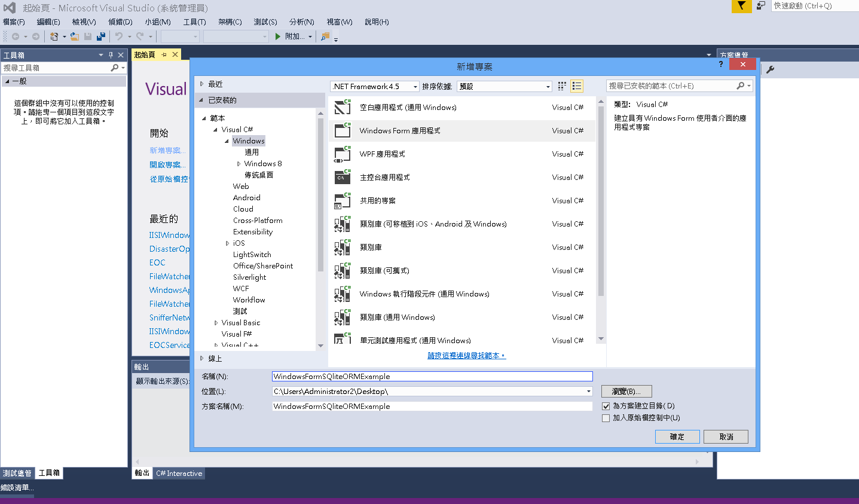The width and height of the screenshot is (859, 504).
Task: Click the Save All toolbar icon
Action: click(101, 36)
